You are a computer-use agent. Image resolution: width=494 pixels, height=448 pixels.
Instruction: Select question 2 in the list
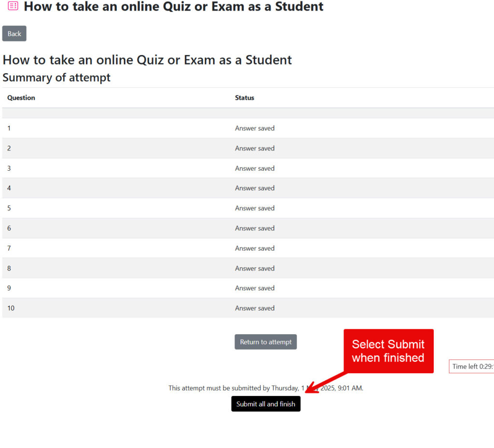(x=9, y=148)
